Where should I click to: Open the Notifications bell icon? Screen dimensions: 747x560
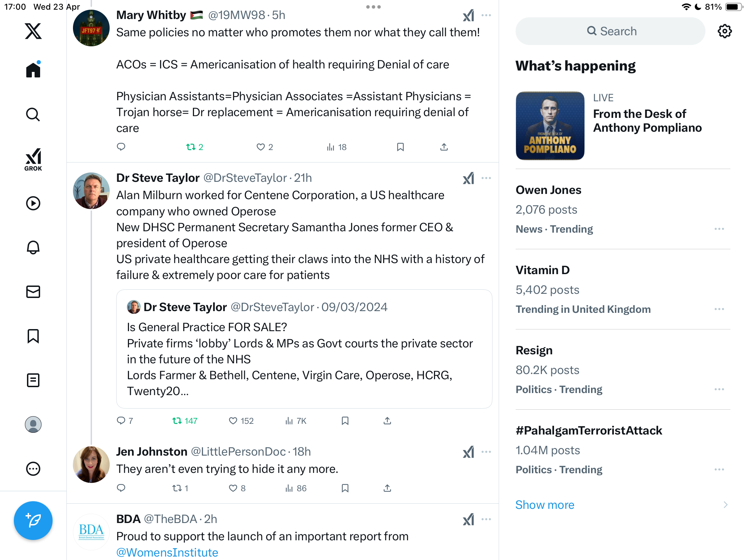[x=33, y=248]
